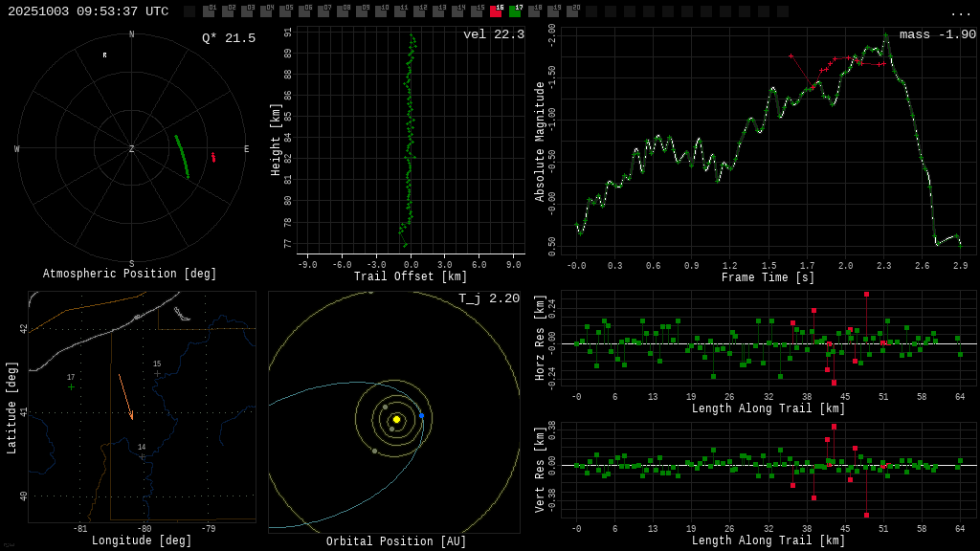Click the mass -1.90 readout
Image resolution: width=980 pixels, height=551 pixels.
937,34
